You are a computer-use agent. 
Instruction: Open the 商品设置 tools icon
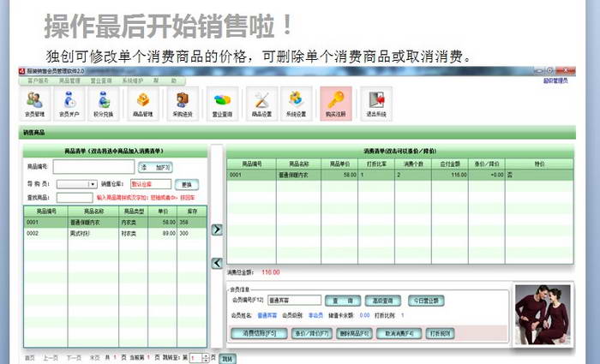tap(261, 104)
